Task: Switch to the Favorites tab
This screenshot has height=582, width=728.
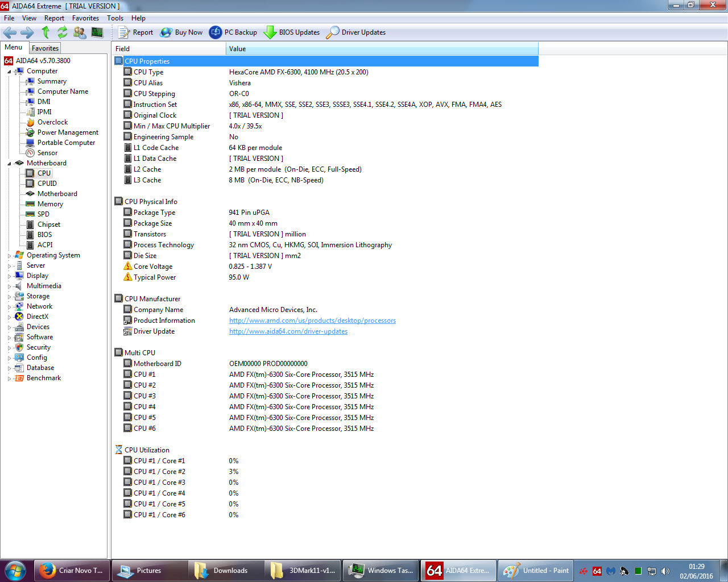Action: tap(45, 48)
